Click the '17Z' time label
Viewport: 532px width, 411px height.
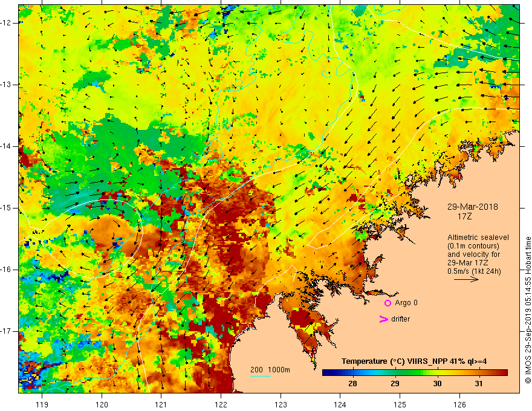pos(464,216)
